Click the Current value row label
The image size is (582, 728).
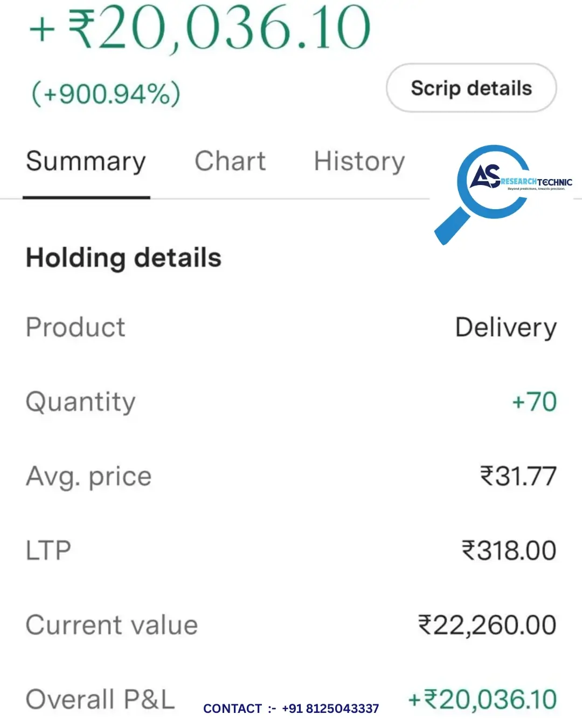(112, 625)
